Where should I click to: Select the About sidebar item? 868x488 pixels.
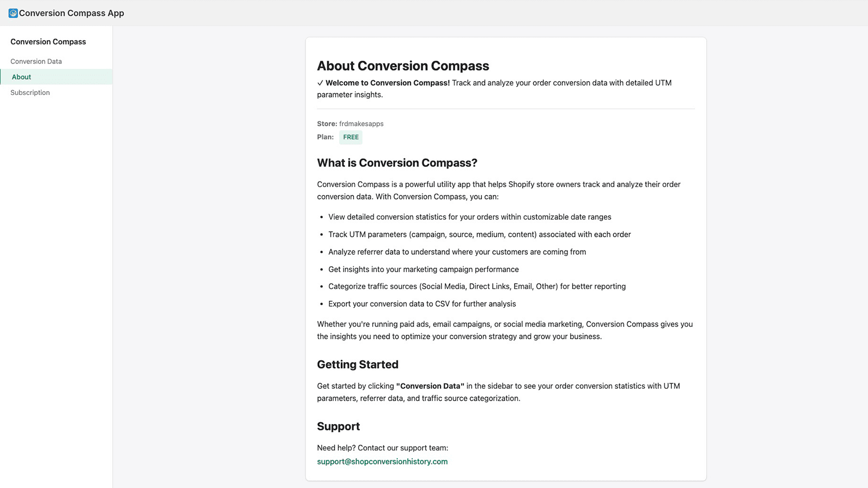(22, 77)
